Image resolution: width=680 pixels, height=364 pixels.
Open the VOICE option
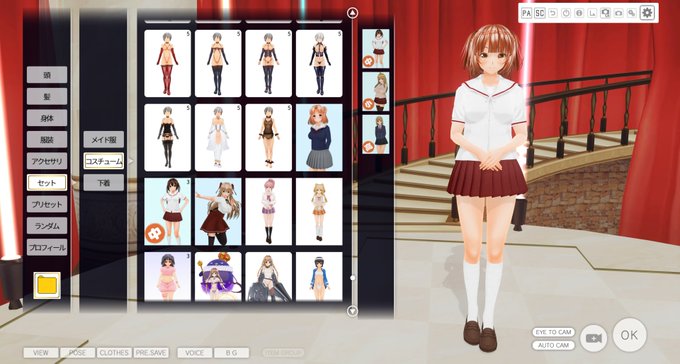click(195, 353)
